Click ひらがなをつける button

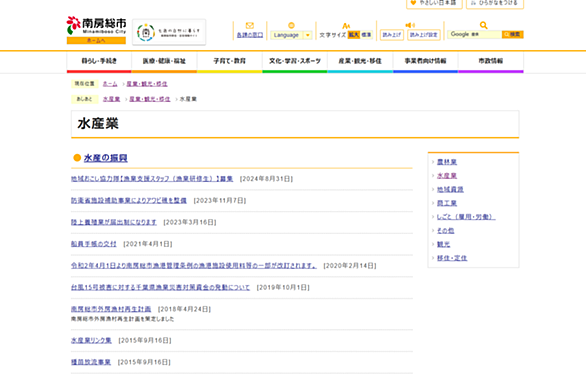[495, 3]
